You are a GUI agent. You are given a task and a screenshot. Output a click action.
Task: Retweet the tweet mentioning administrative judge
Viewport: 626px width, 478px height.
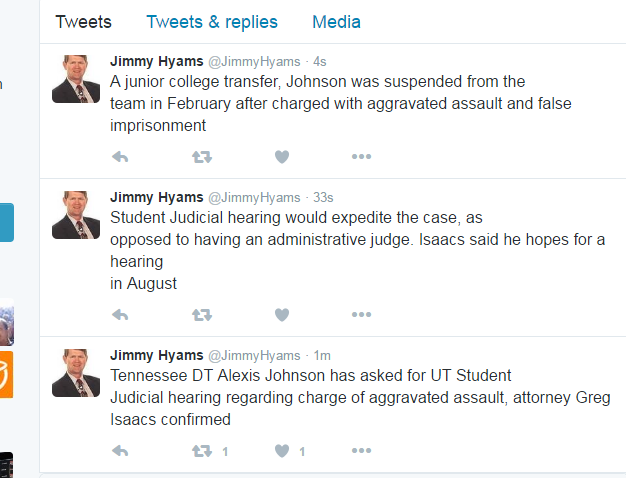pyautogui.click(x=202, y=315)
